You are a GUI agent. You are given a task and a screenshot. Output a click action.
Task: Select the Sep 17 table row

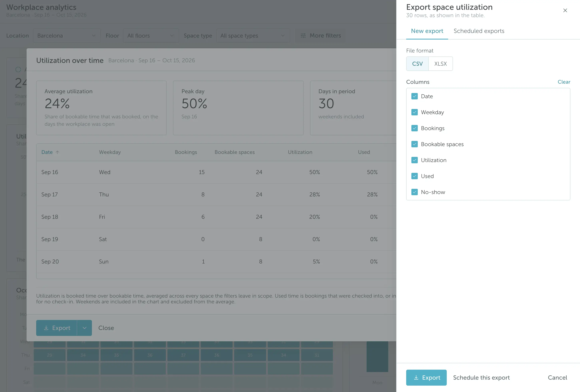(216, 195)
